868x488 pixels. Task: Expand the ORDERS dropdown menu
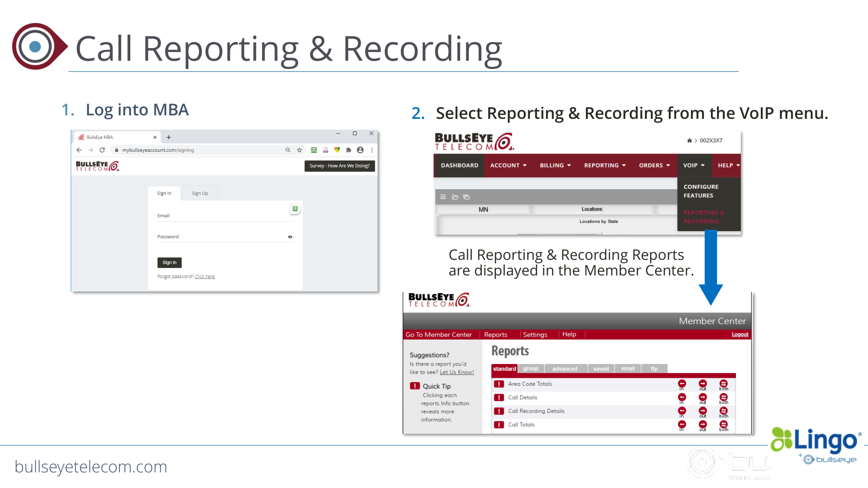pyautogui.click(x=654, y=165)
